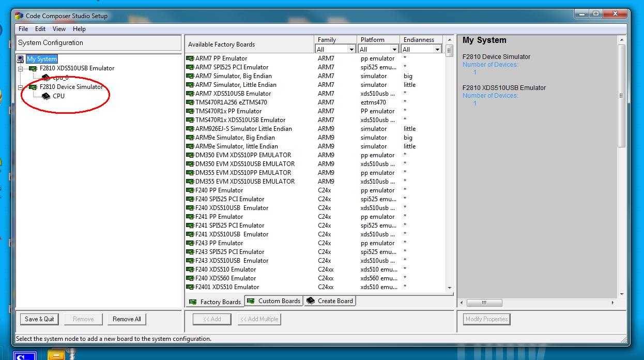644x360 pixels.
Task: Click the board icon of ARM926EJ-S Simulator Little Endian
Action: pos(190,129)
